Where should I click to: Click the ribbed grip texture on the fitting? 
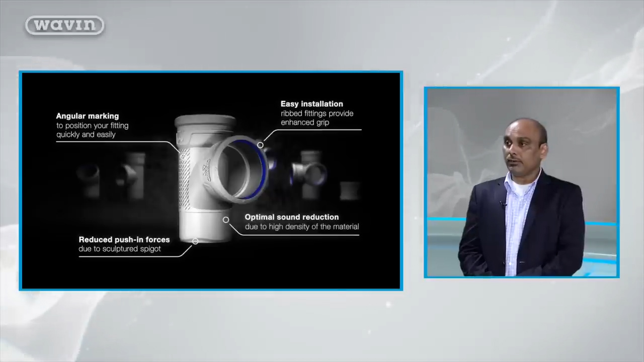pos(185,178)
